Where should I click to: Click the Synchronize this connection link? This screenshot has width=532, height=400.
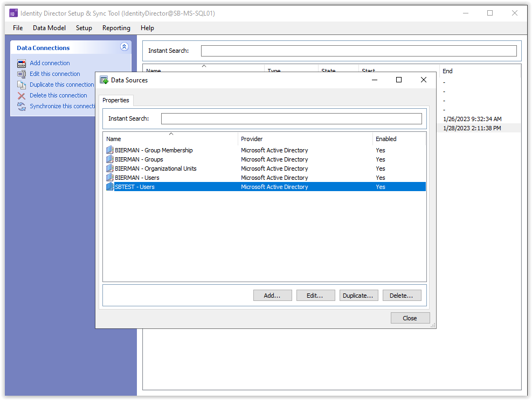pyautogui.click(x=62, y=107)
